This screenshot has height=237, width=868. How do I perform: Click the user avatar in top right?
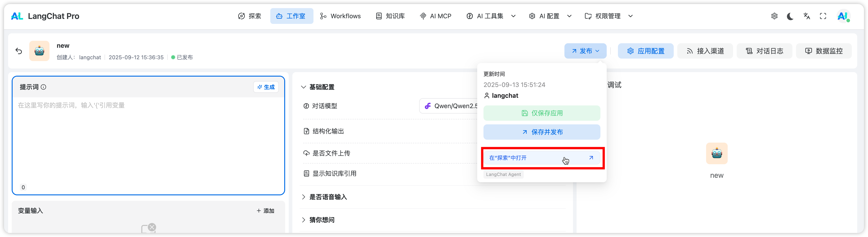pos(842,16)
